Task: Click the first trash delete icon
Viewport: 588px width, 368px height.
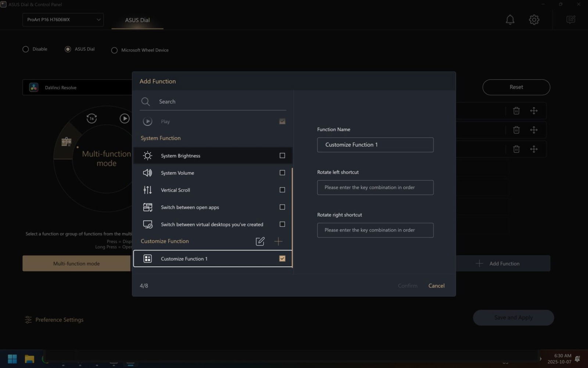Action: tap(516, 111)
